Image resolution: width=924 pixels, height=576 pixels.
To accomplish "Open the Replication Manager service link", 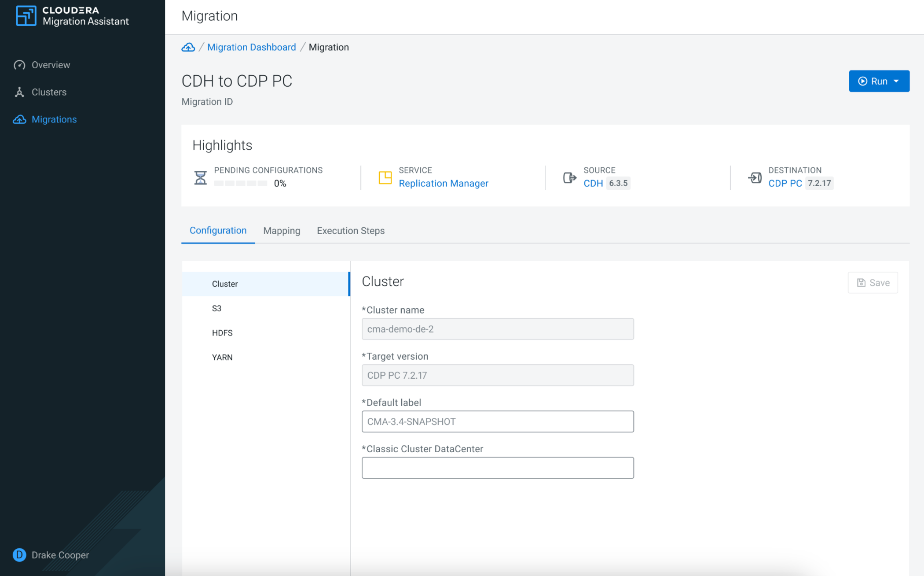I will point(443,183).
